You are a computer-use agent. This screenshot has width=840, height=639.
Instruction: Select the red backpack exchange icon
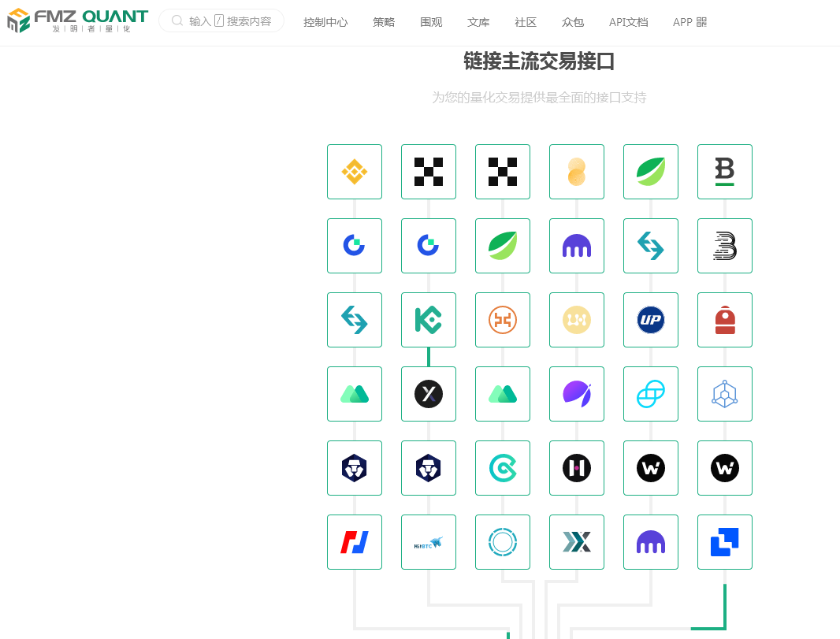(x=725, y=320)
